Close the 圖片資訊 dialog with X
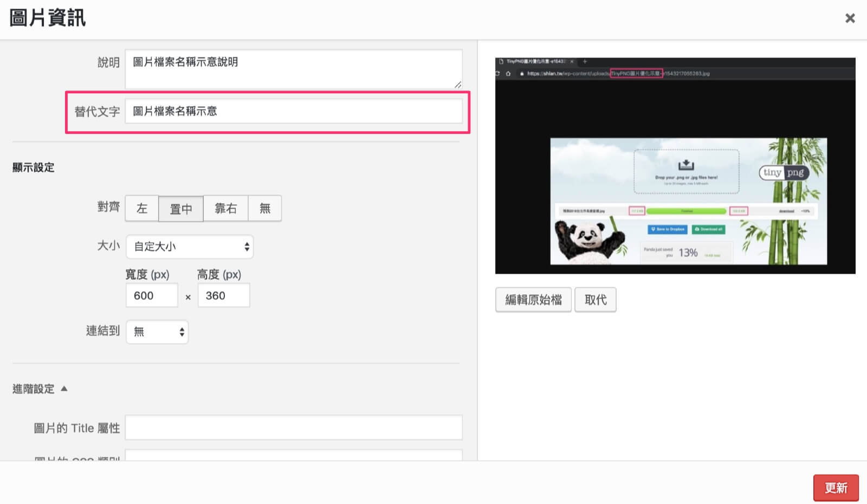This screenshot has height=504, width=867. pos(850,18)
